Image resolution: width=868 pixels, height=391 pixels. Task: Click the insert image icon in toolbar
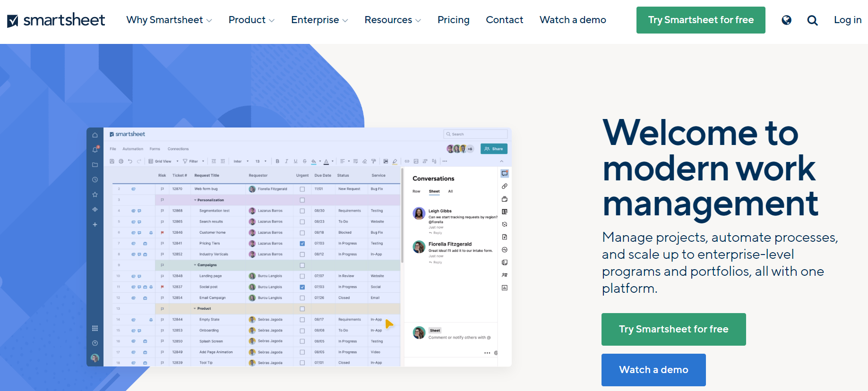click(x=416, y=161)
